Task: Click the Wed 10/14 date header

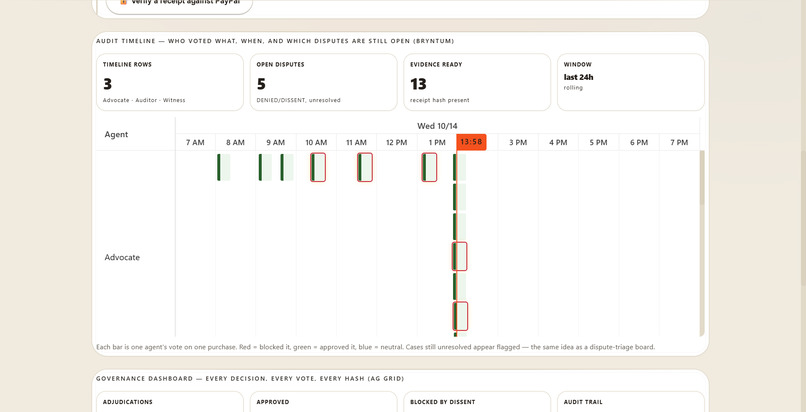Action: [x=437, y=126]
